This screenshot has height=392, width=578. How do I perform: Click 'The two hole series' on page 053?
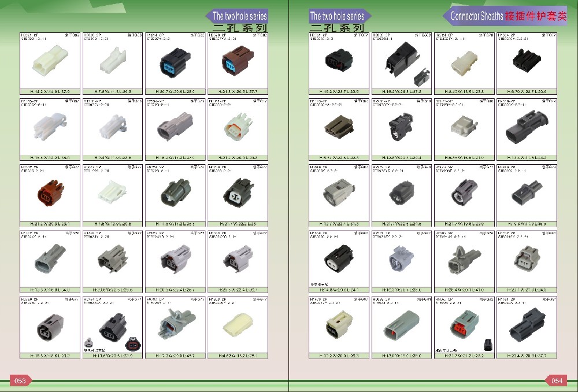pos(240,16)
